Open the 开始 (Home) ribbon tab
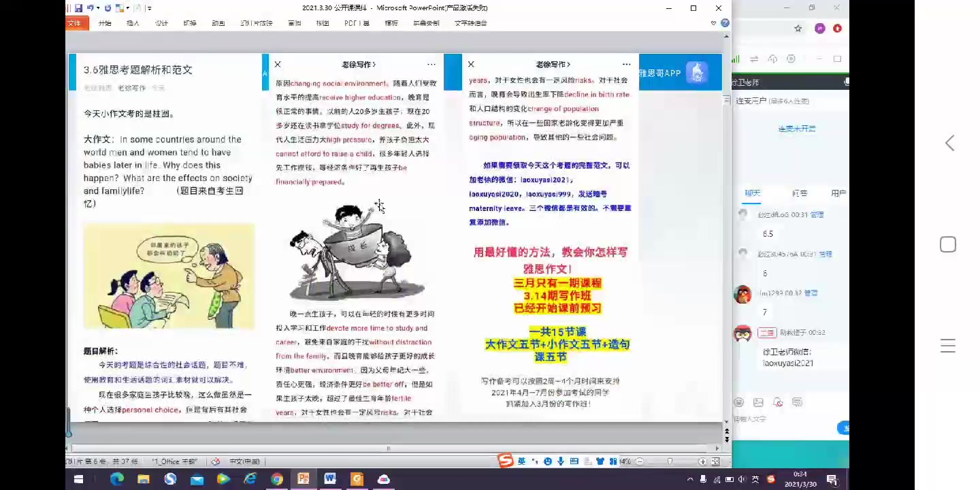Image resolution: width=980 pixels, height=490 pixels. (105, 23)
